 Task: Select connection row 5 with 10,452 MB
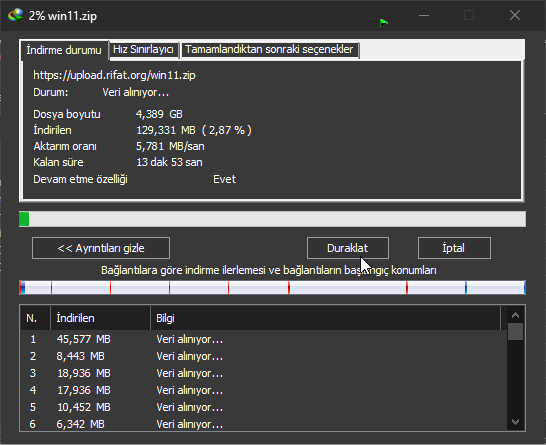pyautogui.click(x=264, y=407)
